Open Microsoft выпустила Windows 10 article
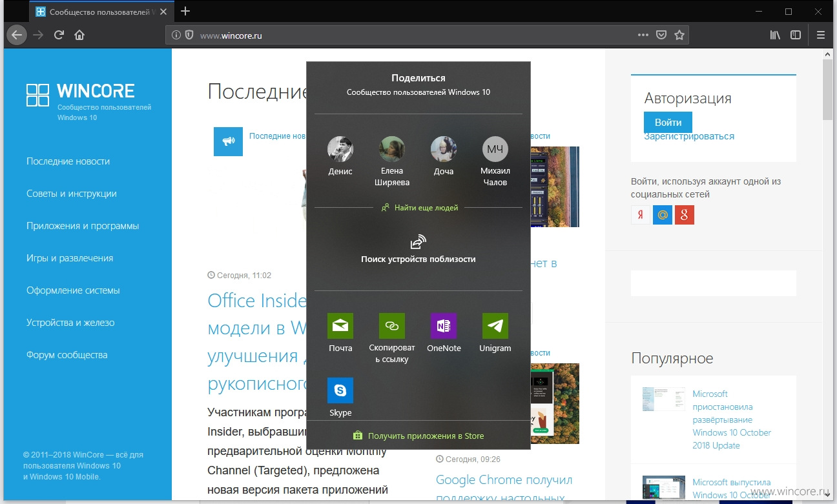This screenshot has height=504, width=837. click(732, 489)
